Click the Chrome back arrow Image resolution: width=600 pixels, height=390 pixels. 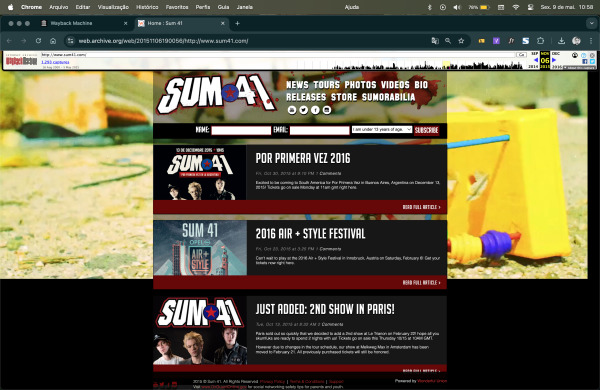tap(9, 41)
